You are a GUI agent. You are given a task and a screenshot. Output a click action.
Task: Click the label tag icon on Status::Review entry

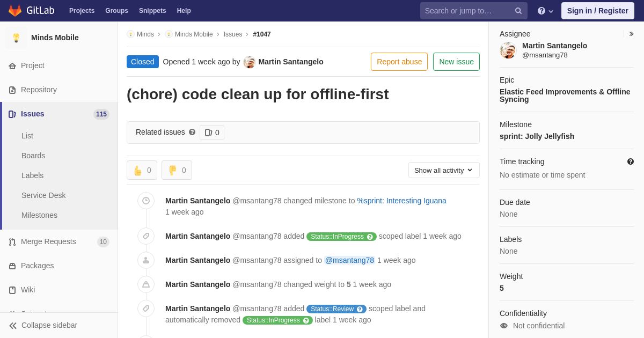146,308
